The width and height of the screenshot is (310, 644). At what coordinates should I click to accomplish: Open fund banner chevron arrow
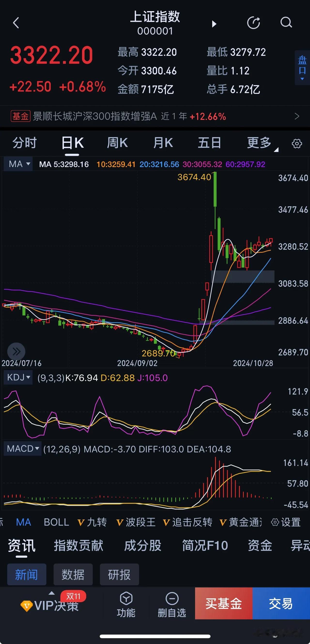pos(297,116)
